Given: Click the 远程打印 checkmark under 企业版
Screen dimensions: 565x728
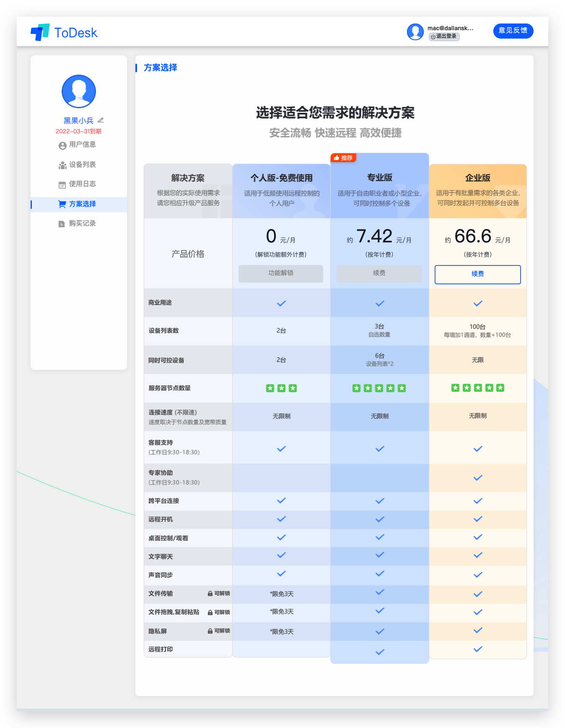Looking at the screenshot, I should tap(478, 649).
